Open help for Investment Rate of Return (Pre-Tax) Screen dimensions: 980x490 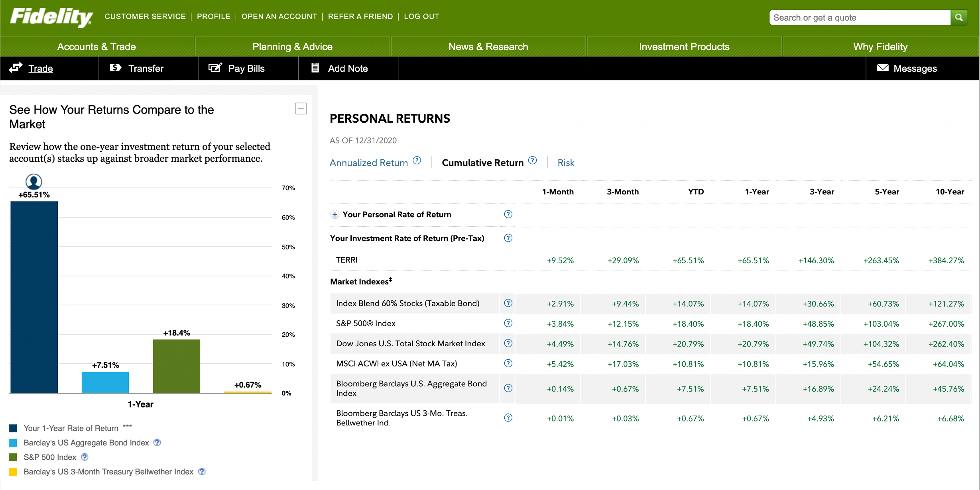[508, 238]
